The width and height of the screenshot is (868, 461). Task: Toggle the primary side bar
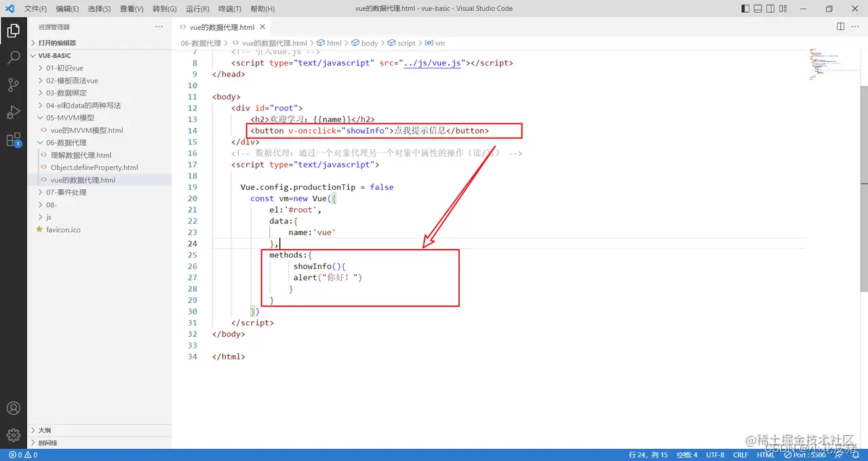[746, 9]
